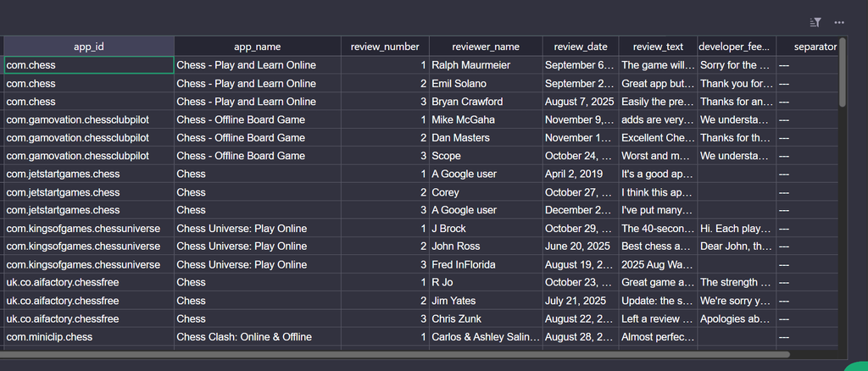868x371 pixels.
Task: Click the Fred InFlorida reviewer name cell
Action: (486, 264)
